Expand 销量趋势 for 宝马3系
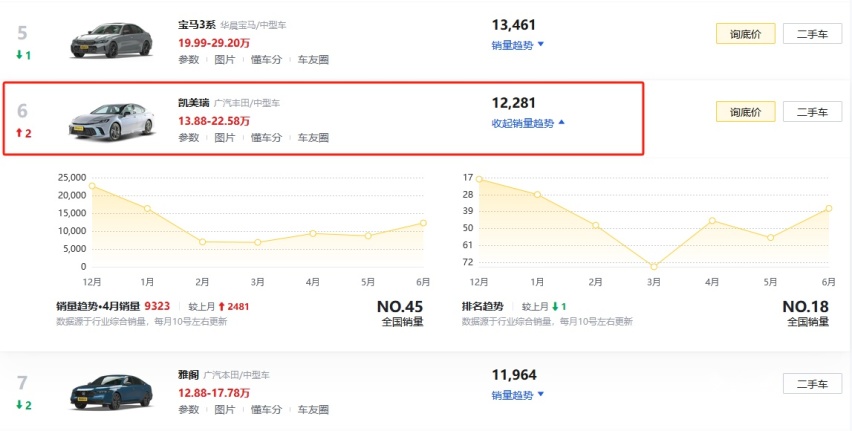 [518, 45]
